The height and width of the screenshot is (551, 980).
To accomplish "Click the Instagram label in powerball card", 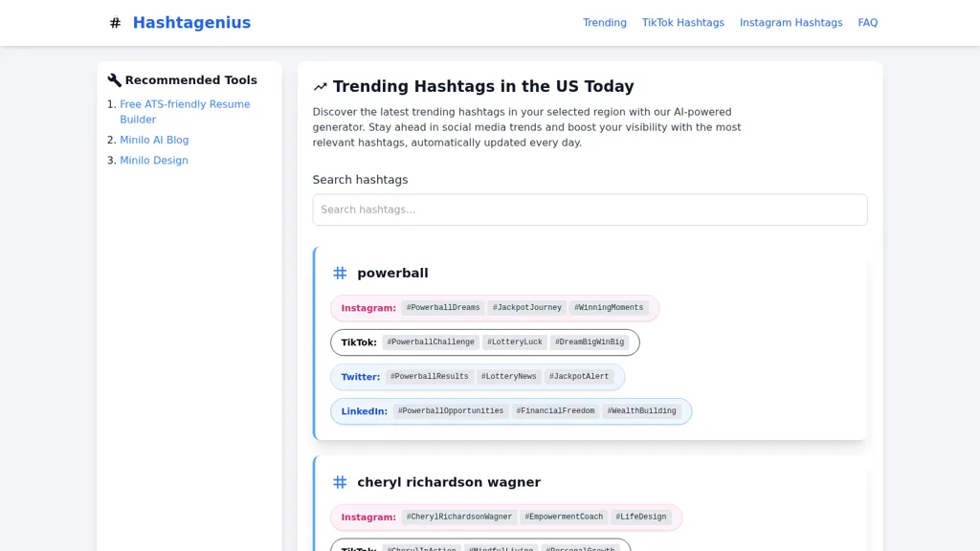I will (x=368, y=308).
